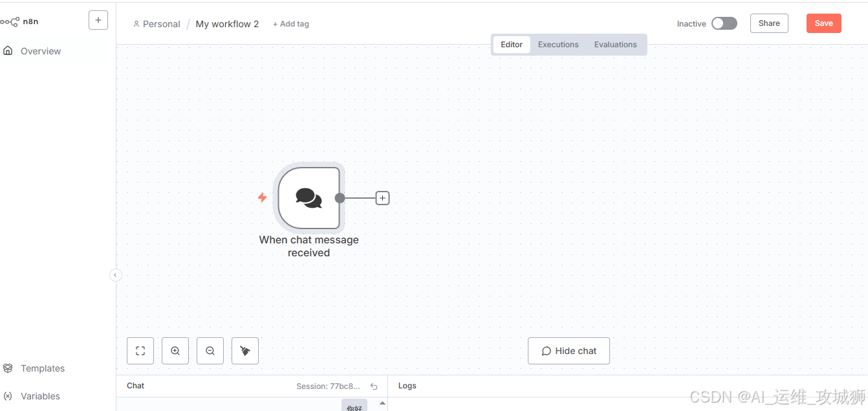Hide the chat panel
Screen dimensions: 868x411
569,351
